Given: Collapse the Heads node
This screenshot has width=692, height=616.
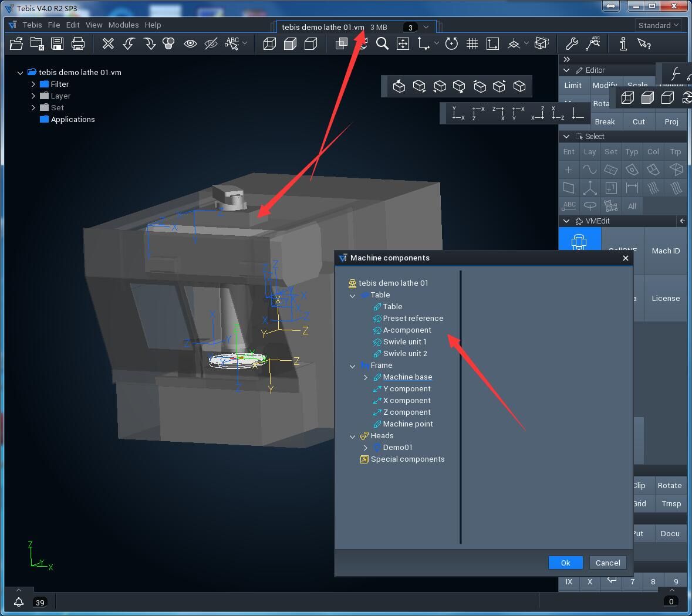Looking at the screenshot, I should 352,436.
